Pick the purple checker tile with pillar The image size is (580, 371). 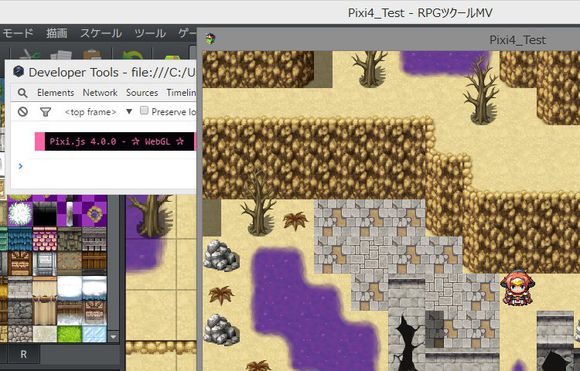coord(70,214)
